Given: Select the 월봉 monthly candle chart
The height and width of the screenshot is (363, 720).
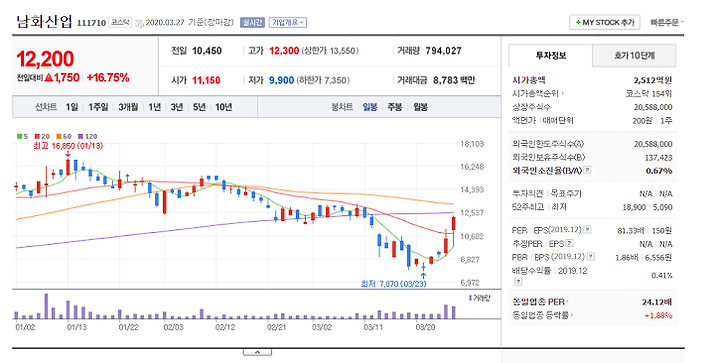Looking at the screenshot, I should pyautogui.click(x=420, y=107).
